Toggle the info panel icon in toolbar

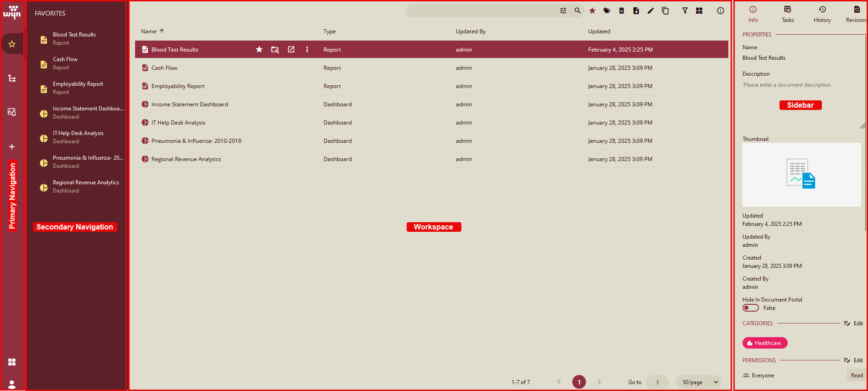coord(720,11)
